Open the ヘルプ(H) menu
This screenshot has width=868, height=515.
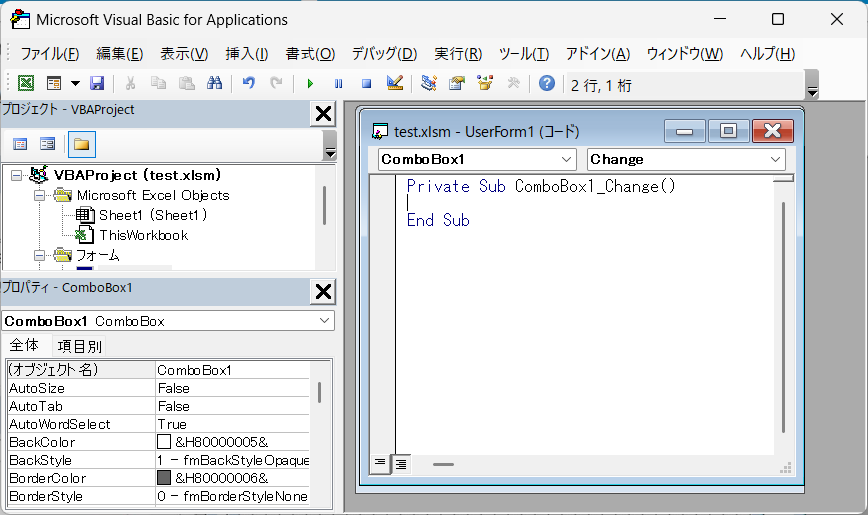[767, 54]
